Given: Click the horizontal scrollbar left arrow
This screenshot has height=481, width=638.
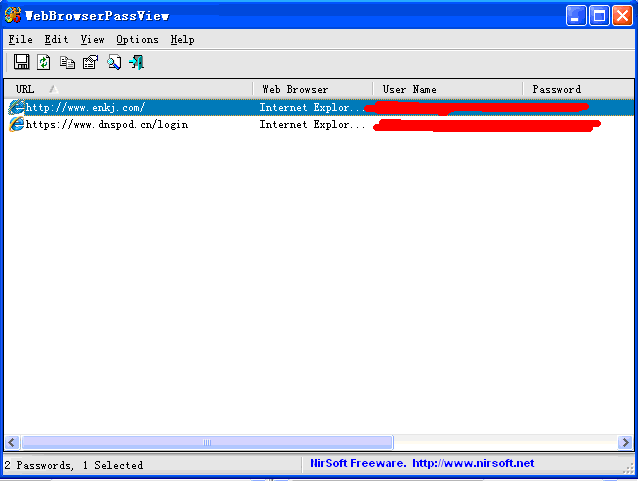Looking at the screenshot, I should (x=12, y=442).
